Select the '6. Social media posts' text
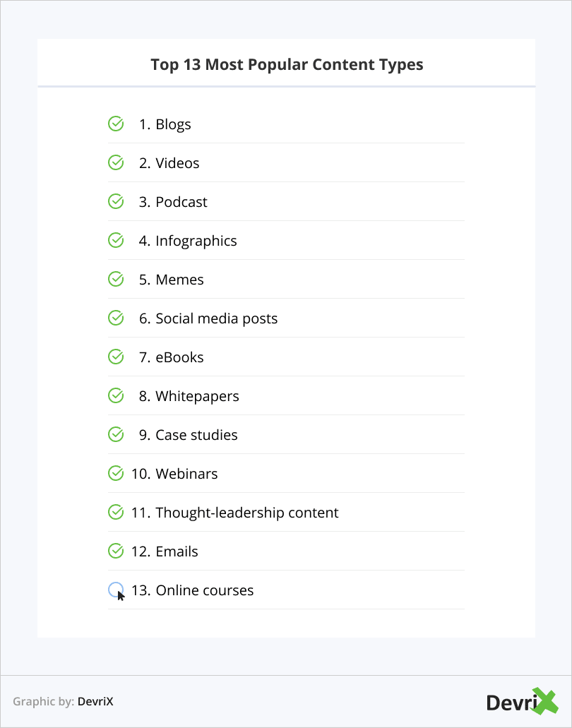 208,318
